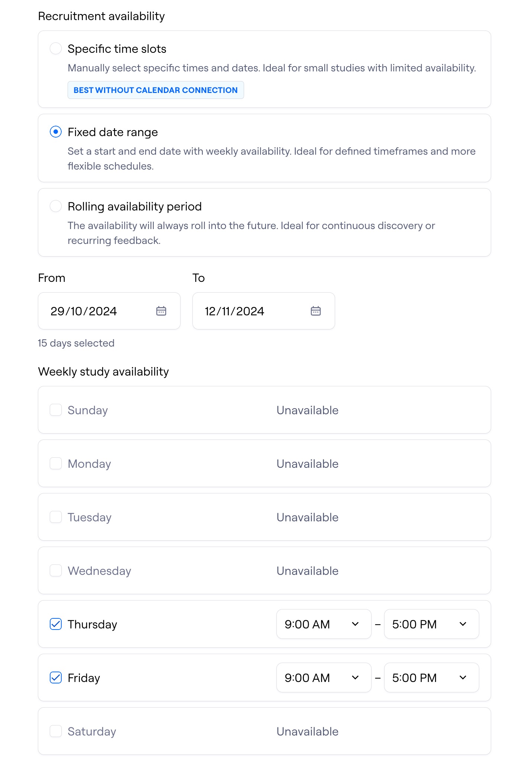Enable Sunday availability checkbox
Image resolution: width=532 pixels, height=766 pixels.
(x=56, y=410)
